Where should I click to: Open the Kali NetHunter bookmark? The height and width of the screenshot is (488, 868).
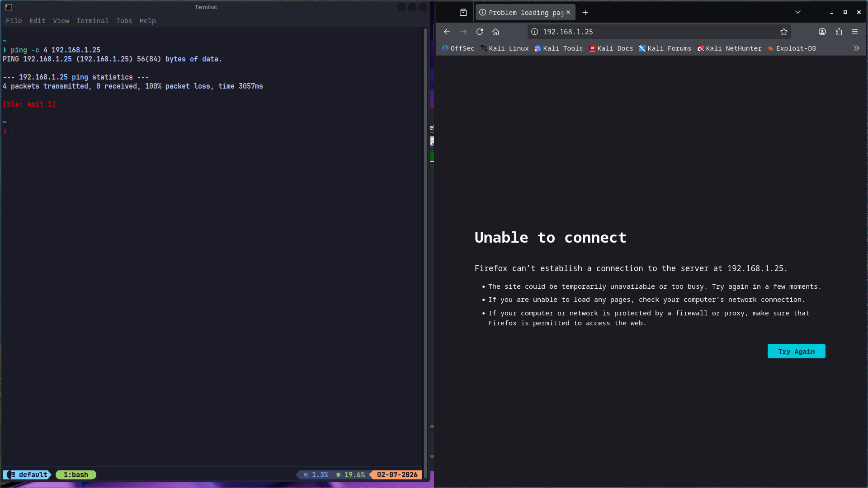(x=730, y=48)
